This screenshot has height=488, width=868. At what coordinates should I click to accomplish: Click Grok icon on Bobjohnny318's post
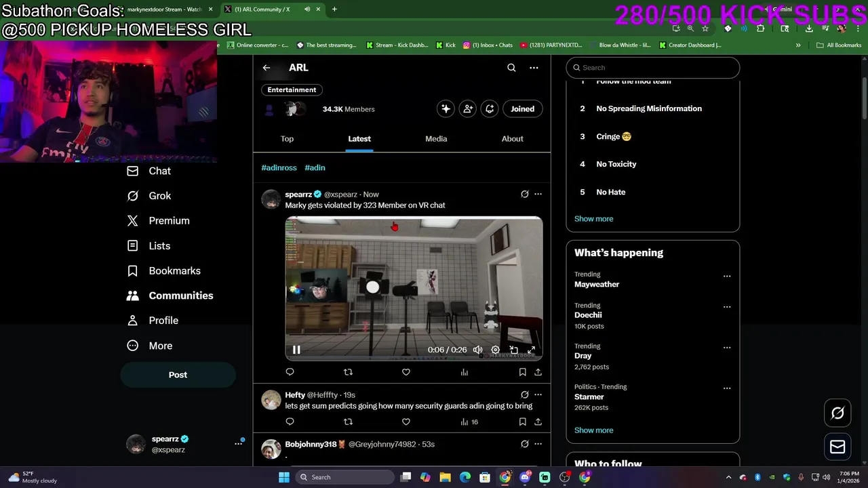click(x=524, y=444)
